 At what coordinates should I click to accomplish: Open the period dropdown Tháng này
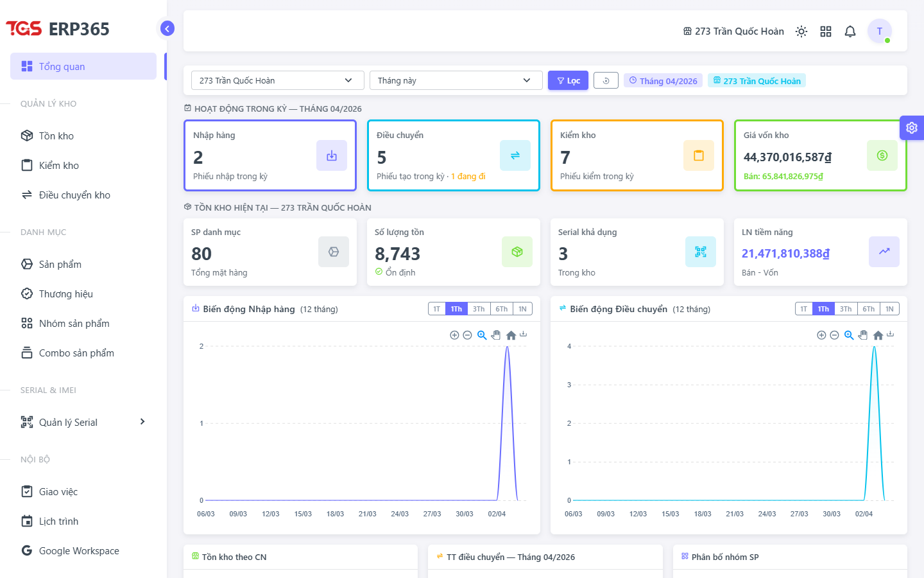pos(456,80)
